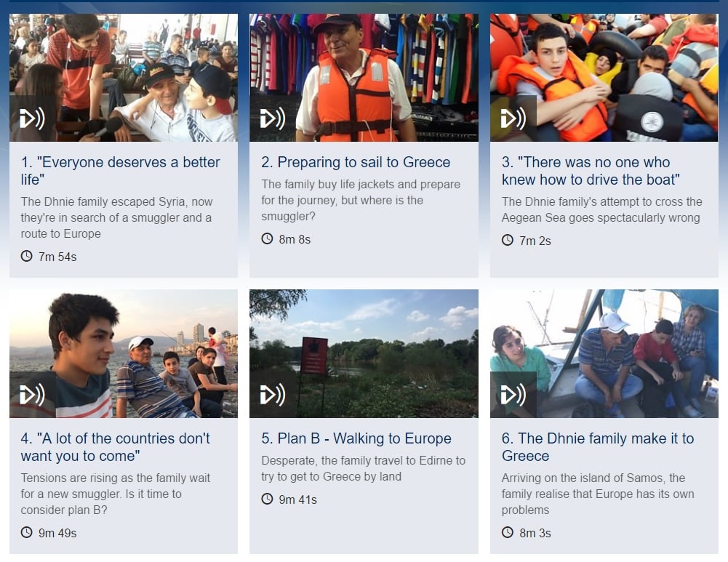Click the 9m 49s duration label
Screen dimensions: 728x562
pyautogui.click(x=57, y=533)
